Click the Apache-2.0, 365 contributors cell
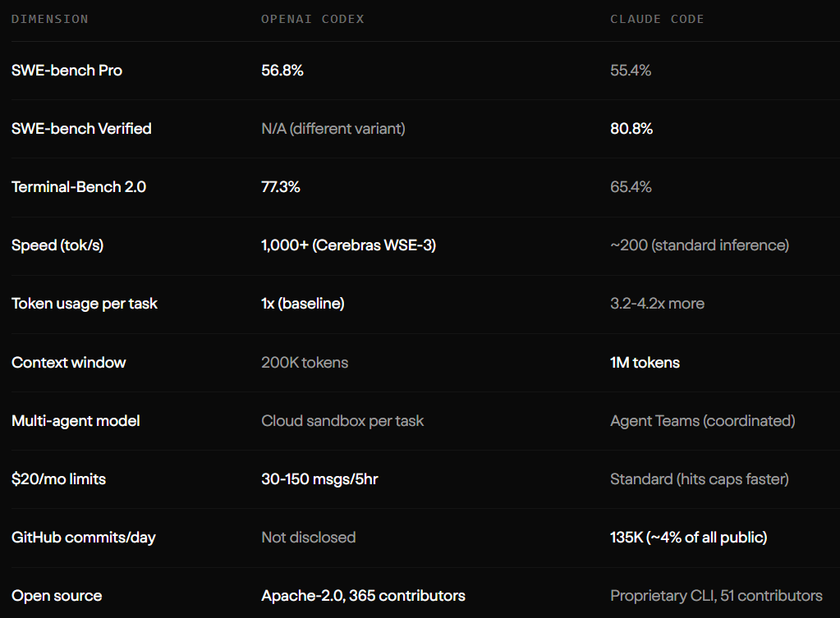The width and height of the screenshot is (840, 618). [x=363, y=596]
